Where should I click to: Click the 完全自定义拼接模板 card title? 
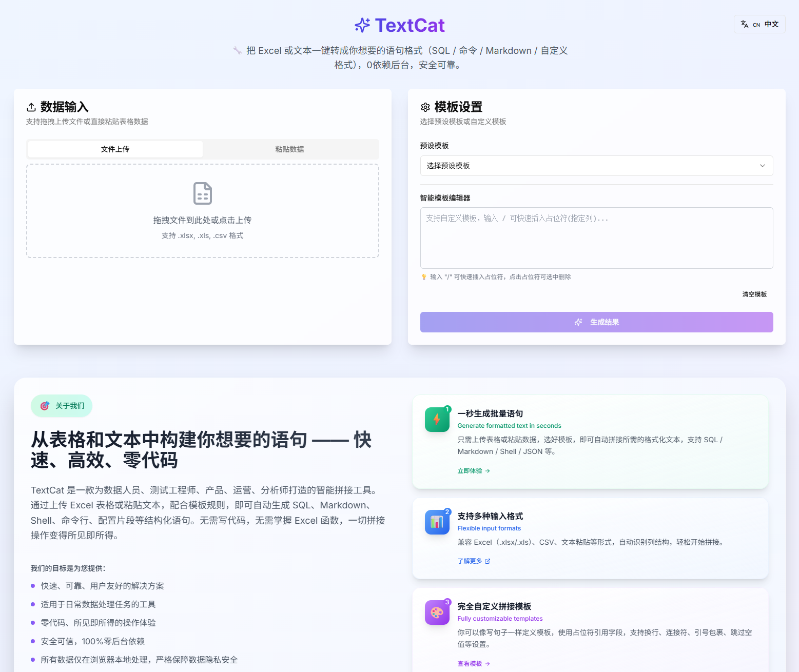pyautogui.click(x=495, y=606)
